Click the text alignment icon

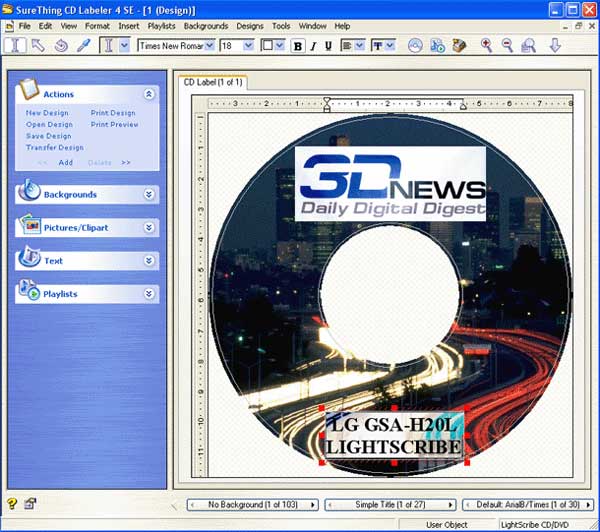point(347,46)
